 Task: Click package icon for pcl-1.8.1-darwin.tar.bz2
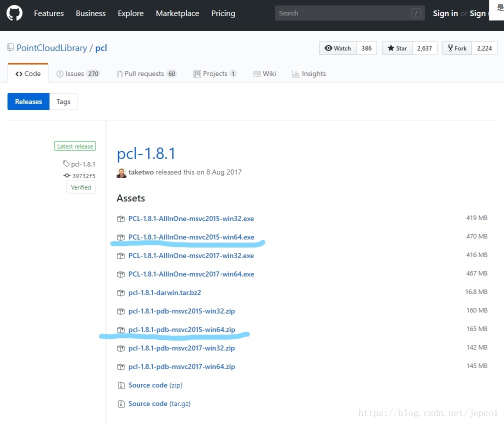(120, 293)
